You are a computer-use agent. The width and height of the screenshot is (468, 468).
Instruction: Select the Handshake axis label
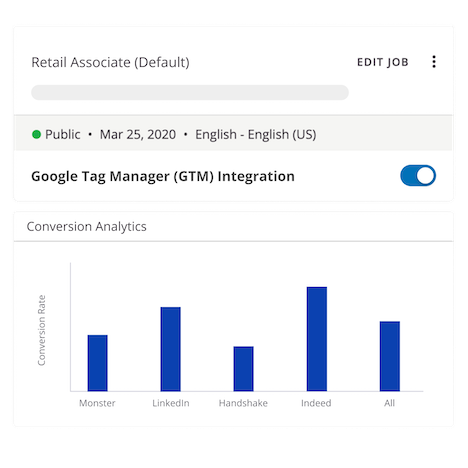click(x=243, y=403)
